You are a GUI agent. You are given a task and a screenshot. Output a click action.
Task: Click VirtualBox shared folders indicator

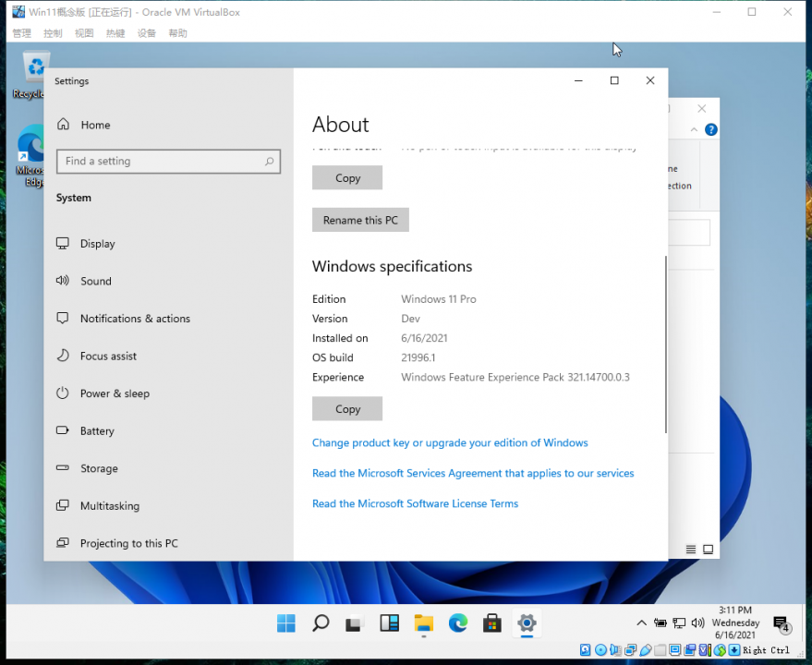(660, 649)
